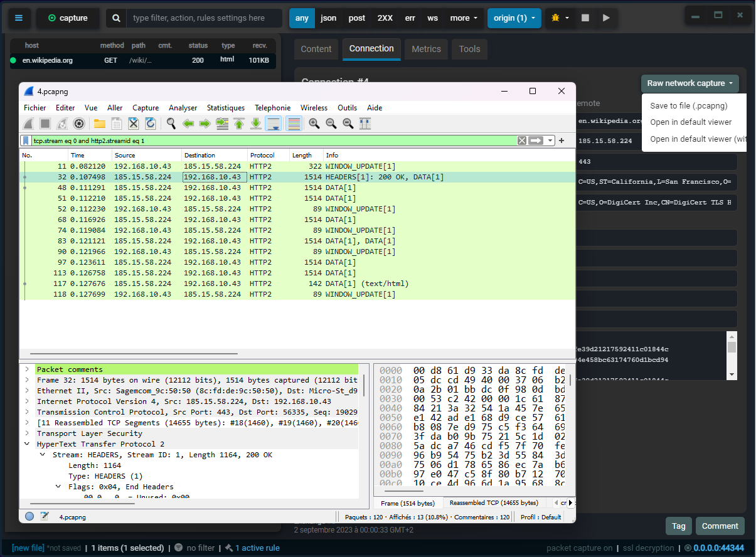Open the Telephonie menu
This screenshot has width=756, height=557.
[273, 108]
